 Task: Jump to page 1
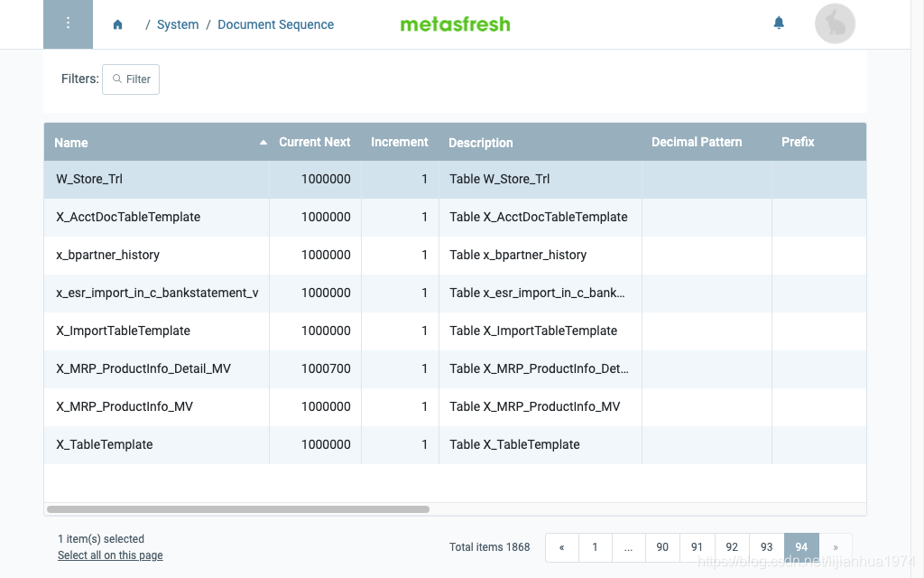596,547
